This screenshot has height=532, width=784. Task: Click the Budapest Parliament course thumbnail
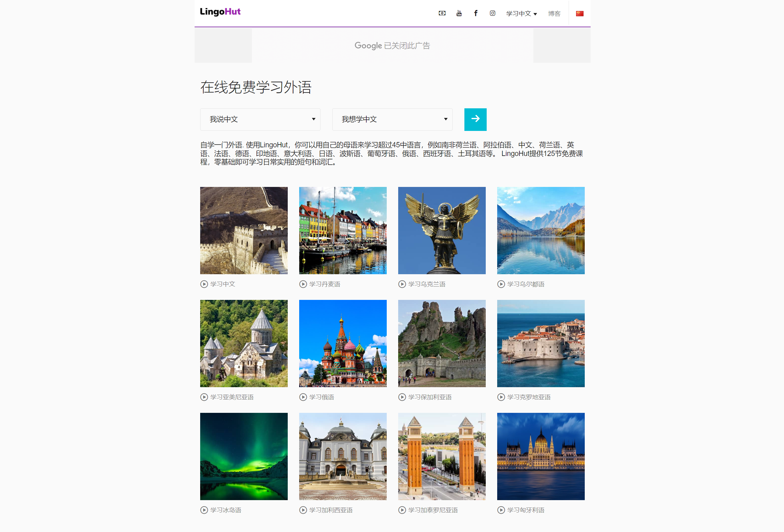(541, 456)
